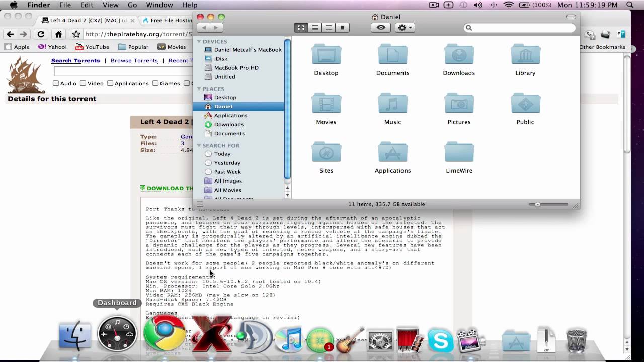Go back in the Finder window
The image size is (644, 362).
coord(203,28)
